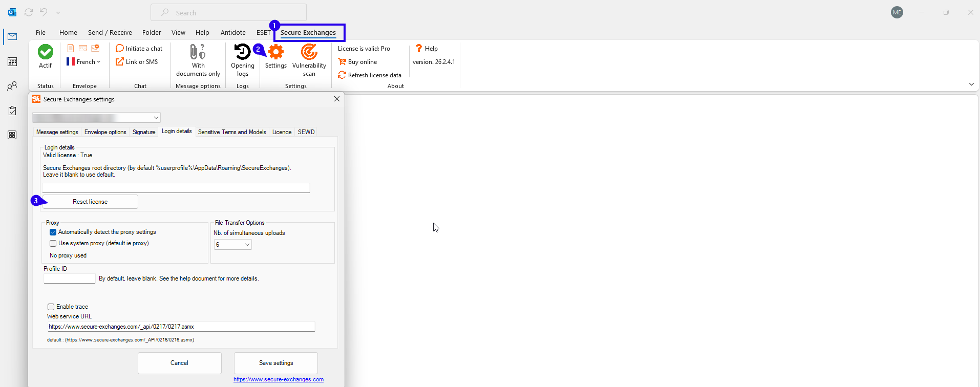Click the orange document icon in Envelope group

71,48
